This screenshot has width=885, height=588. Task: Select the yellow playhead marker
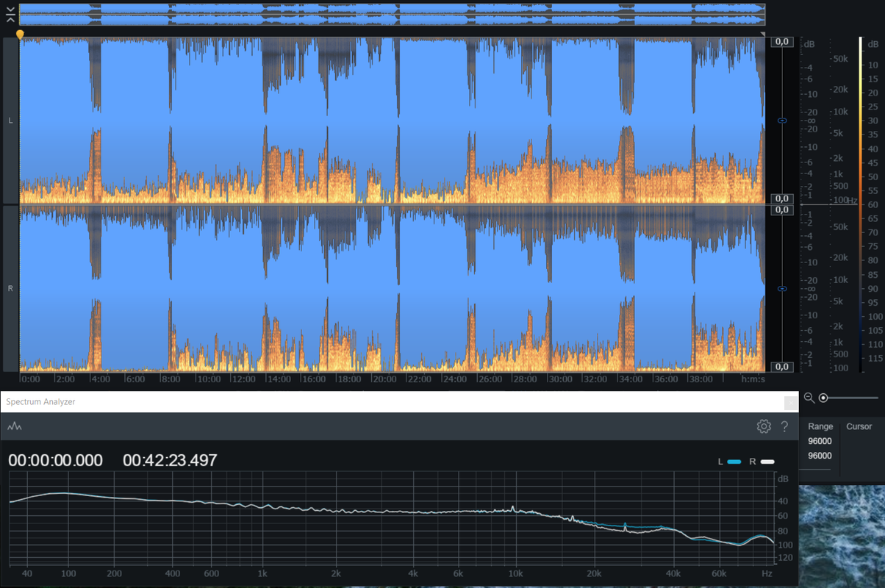pos(20,35)
